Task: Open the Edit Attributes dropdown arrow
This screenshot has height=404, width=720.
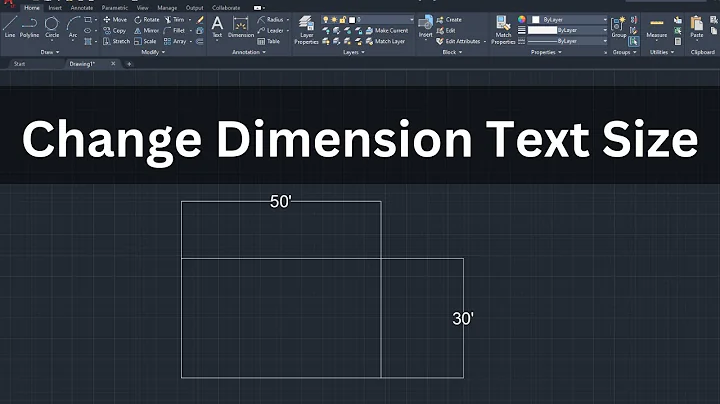Action: pos(485,41)
